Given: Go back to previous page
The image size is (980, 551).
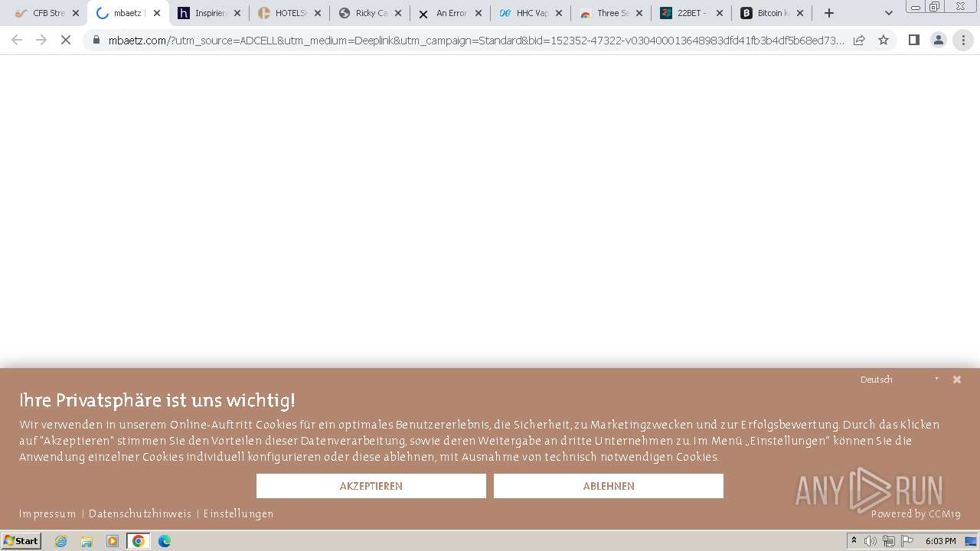Looking at the screenshot, I should 17,40.
